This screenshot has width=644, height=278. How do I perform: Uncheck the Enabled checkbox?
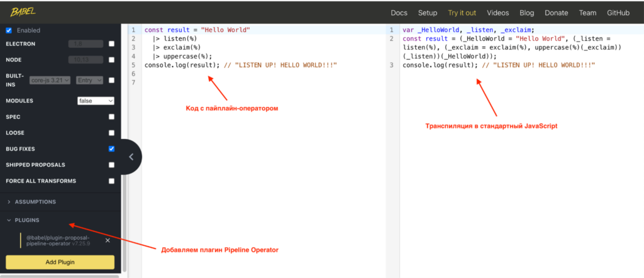(x=9, y=30)
